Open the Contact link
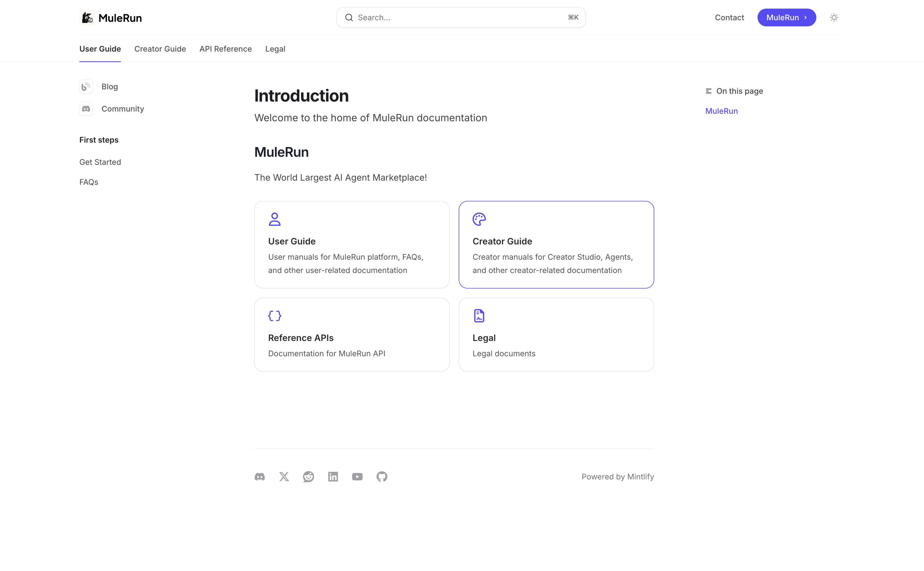Image resolution: width=924 pixels, height=571 pixels. coord(729,17)
